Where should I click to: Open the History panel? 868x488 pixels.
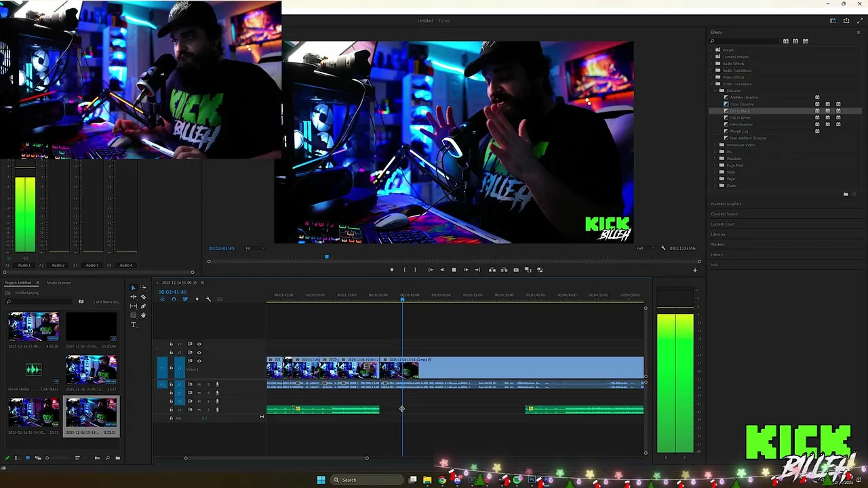[717, 255]
